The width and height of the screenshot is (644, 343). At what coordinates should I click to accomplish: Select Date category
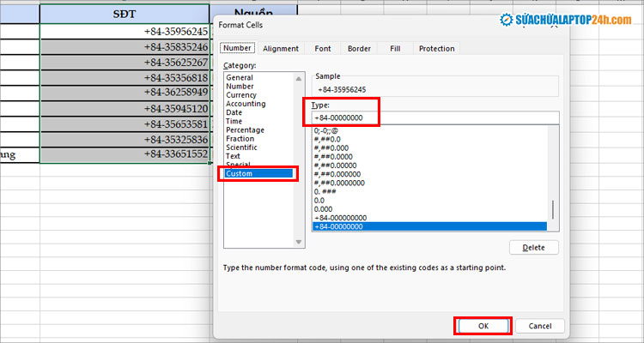point(234,112)
